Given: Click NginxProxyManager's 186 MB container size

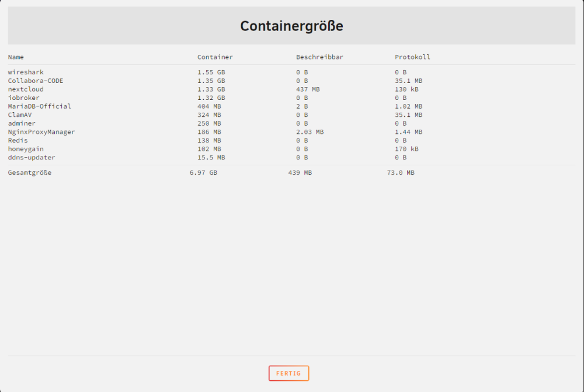Looking at the screenshot, I should pyautogui.click(x=209, y=132).
